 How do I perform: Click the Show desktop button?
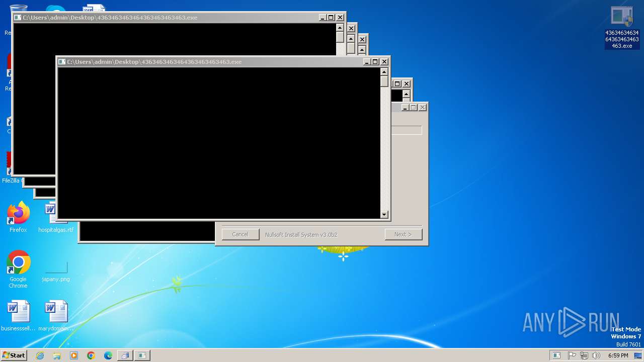[x=638, y=355]
